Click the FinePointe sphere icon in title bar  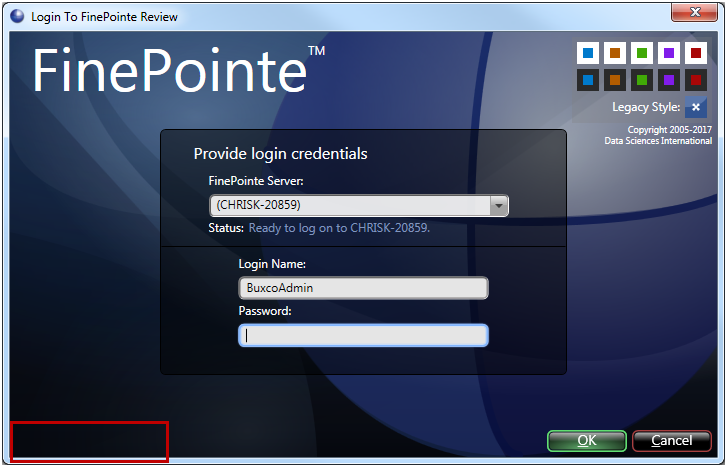(18, 16)
